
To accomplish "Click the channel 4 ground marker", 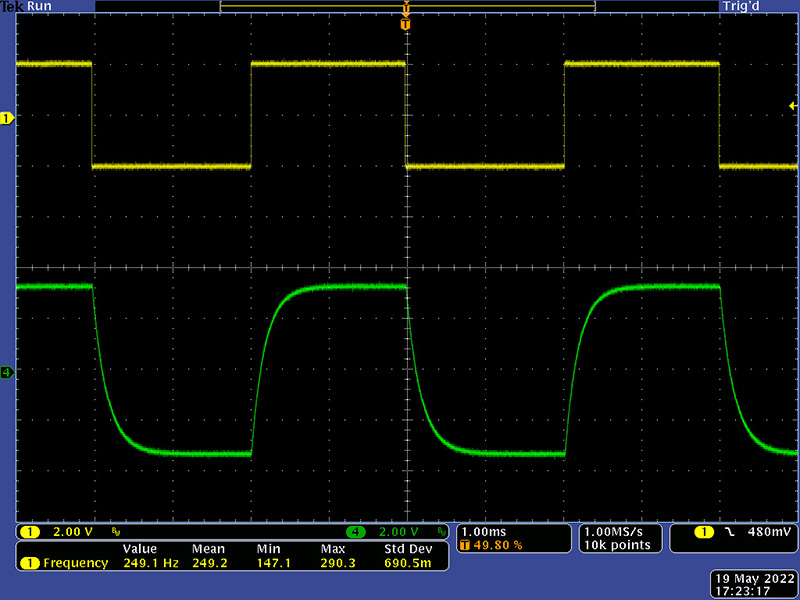I will [x=6, y=373].
